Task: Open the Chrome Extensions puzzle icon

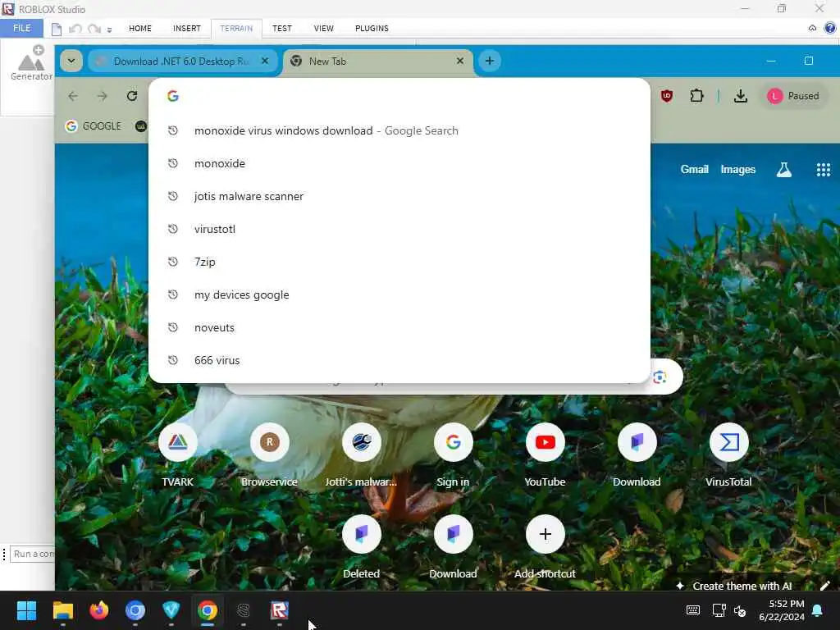Action: point(696,96)
